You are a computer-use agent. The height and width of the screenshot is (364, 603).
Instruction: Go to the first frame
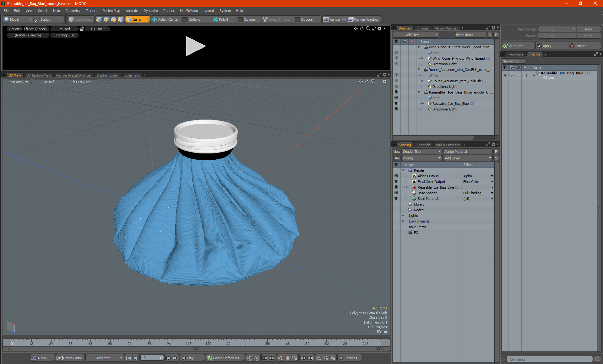(x=129, y=358)
